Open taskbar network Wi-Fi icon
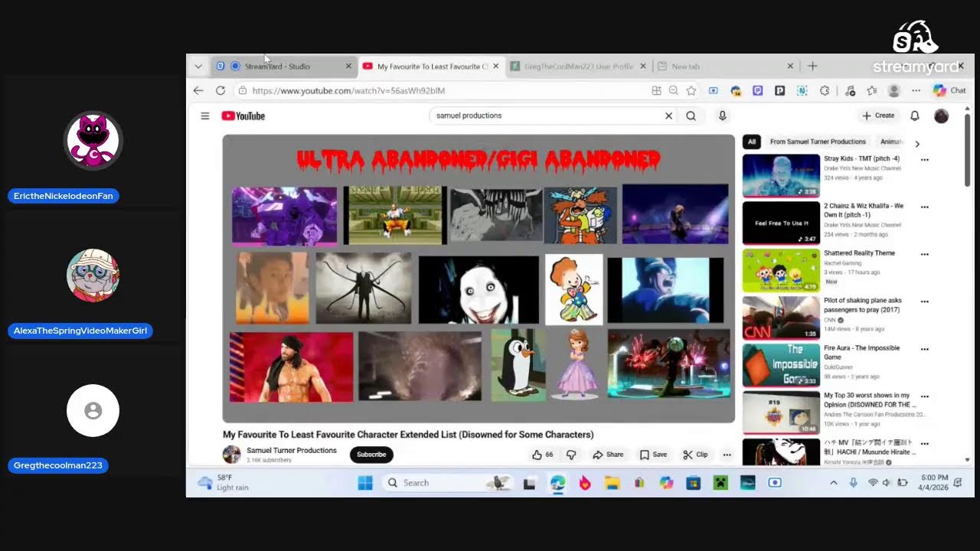This screenshot has width=980, height=551. [873, 483]
